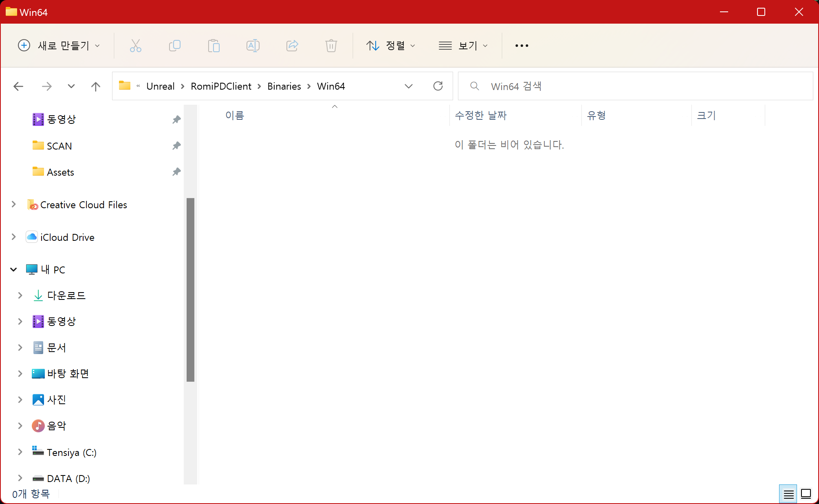The image size is (819, 504).
Task: Open the 정렬 sort dropdown
Action: [x=390, y=46]
